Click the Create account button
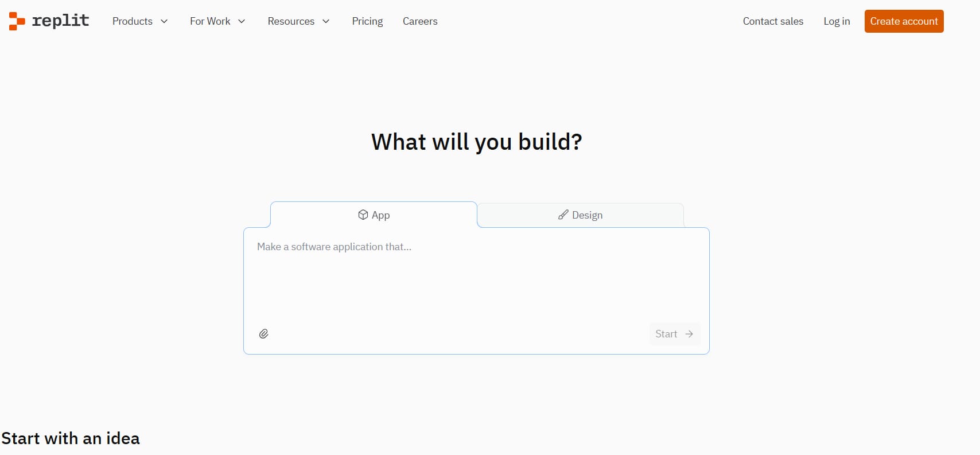The width and height of the screenshot is (980, 455). 904,21
